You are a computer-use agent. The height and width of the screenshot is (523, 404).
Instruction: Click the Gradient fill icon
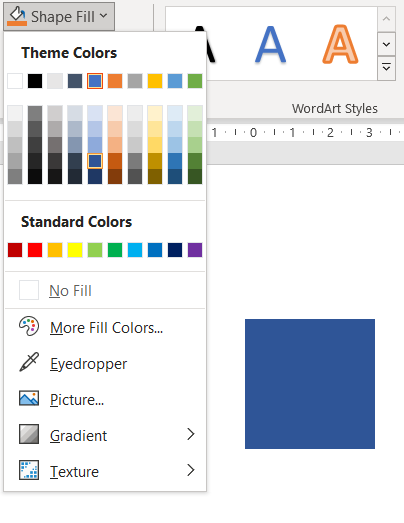[x=29, y=434]
